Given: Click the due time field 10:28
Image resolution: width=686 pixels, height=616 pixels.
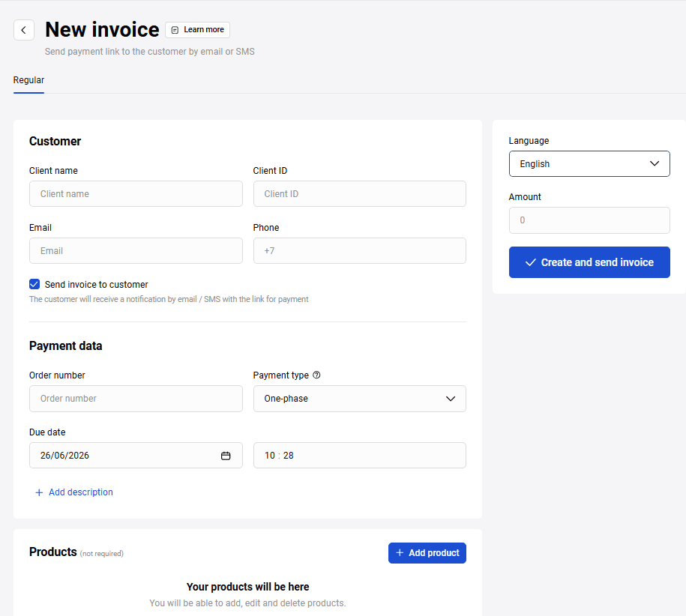Looking at the screenshot, I should point(360,455).
